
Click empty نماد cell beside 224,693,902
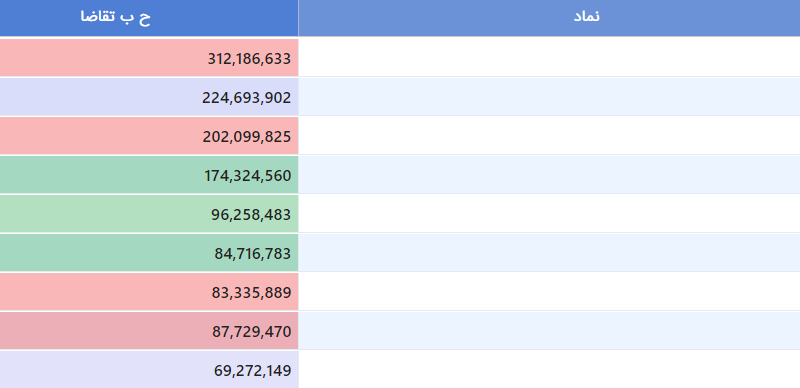pyautogui.click(x=549, y=97)
